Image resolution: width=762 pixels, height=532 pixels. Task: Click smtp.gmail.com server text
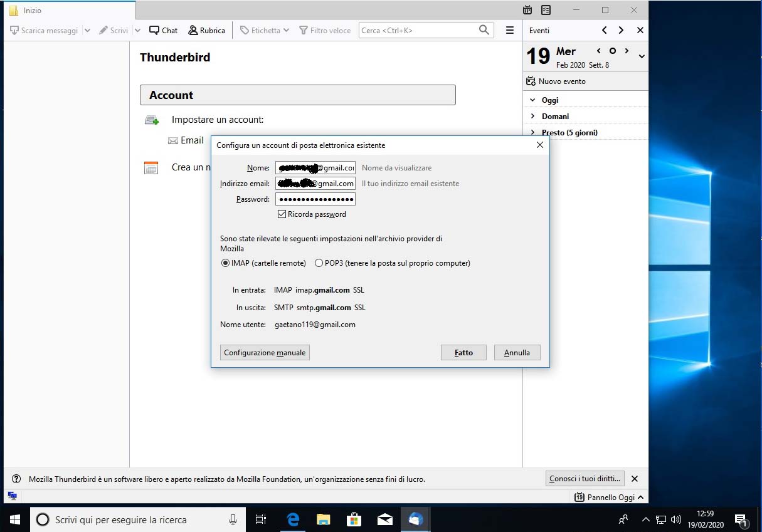324,308
